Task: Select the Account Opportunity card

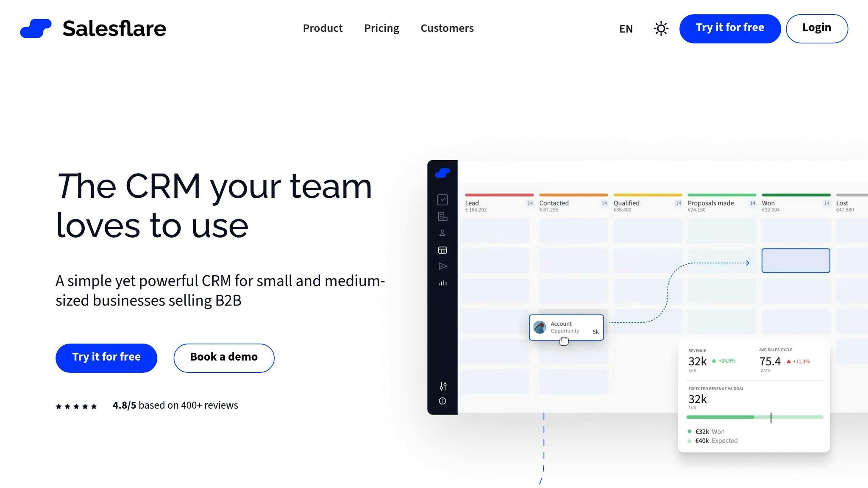Action: point(566,327)
